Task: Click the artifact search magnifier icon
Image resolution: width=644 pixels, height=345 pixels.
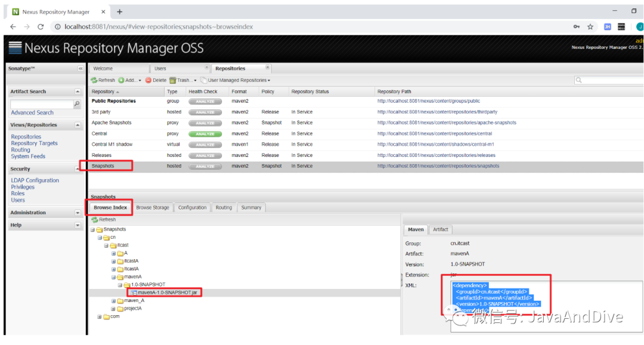Action: coord(77,104)
